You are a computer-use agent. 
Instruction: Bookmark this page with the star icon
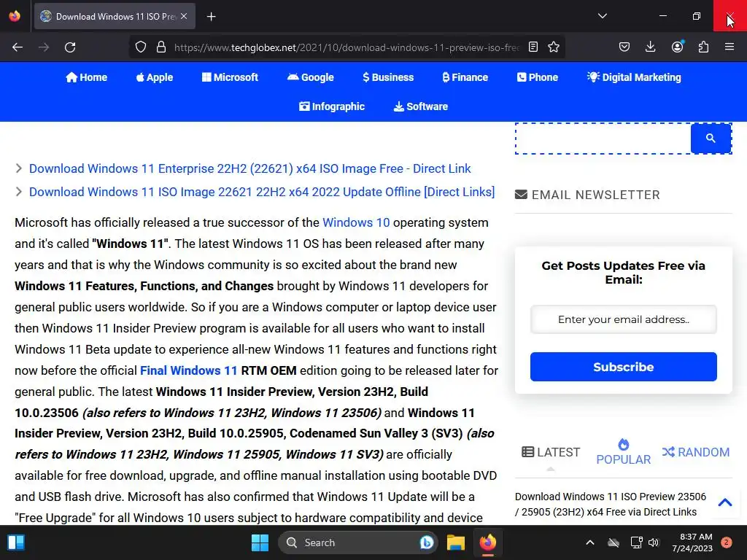[x=554, y=47]
